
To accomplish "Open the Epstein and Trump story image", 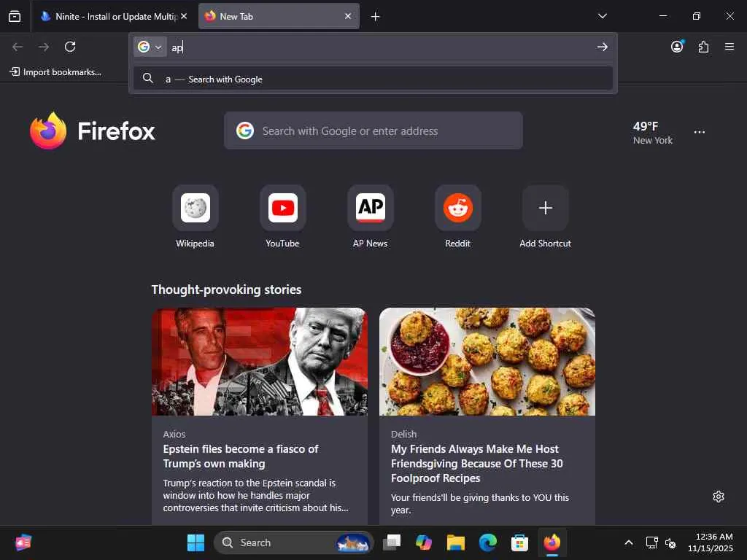I will [x=260, y=362].
